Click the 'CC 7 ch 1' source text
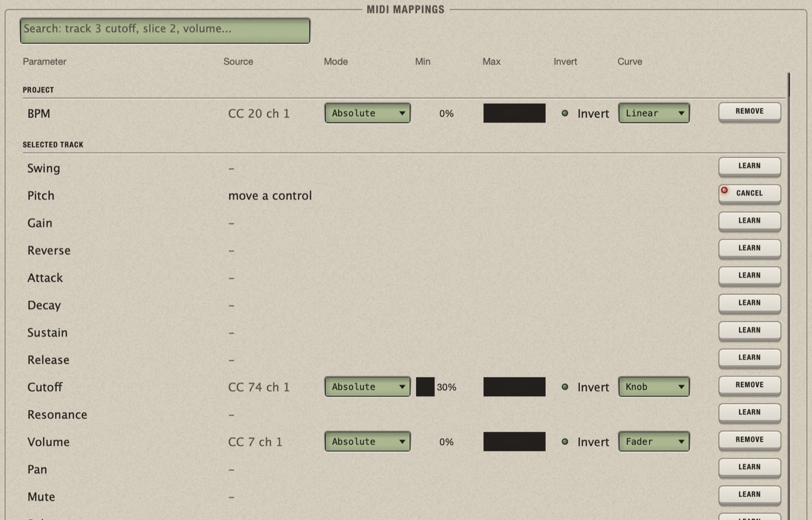This screenshot has width=812, height=520. click(x=255, y=442)
